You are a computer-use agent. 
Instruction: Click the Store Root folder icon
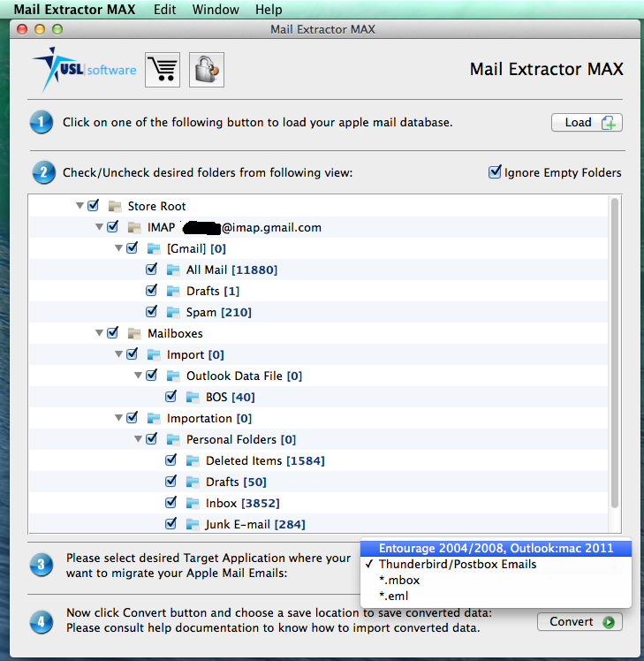pyautogui.click(x=115, y=206)
